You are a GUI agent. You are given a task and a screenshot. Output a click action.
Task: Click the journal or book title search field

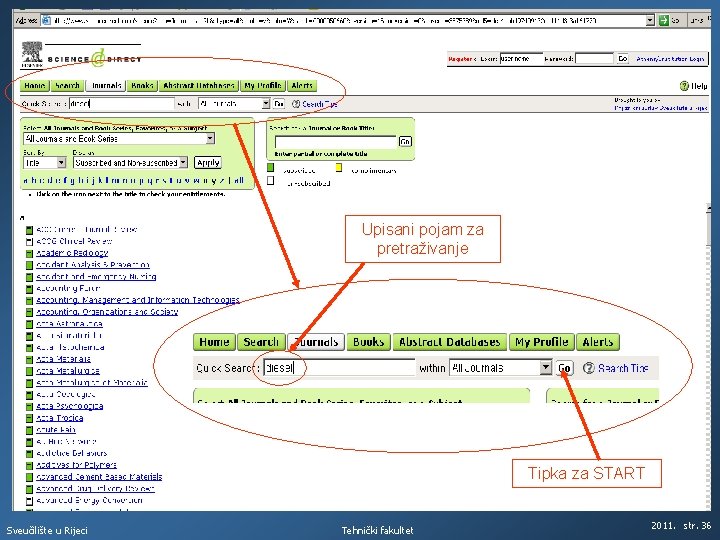coord(336,141)
